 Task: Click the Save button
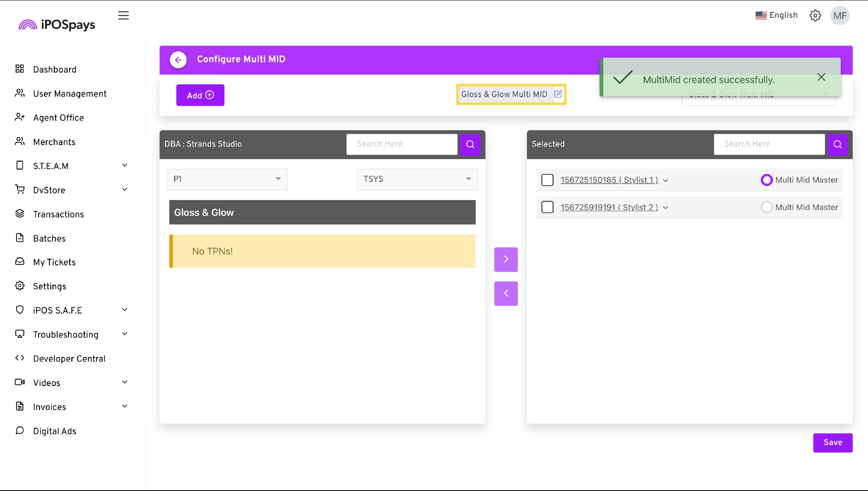click(x=832, y=443)
